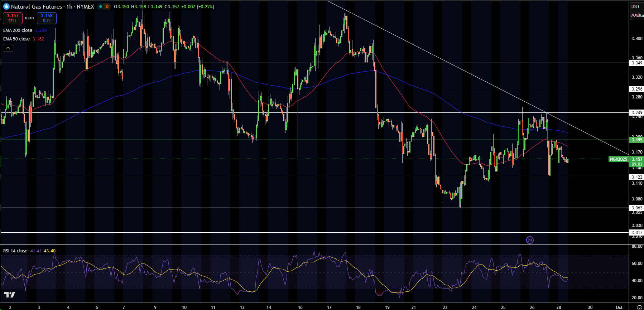Open the MMBtu unit selector
The width and height of the screenshot is (644, 310).
[637, 15]
